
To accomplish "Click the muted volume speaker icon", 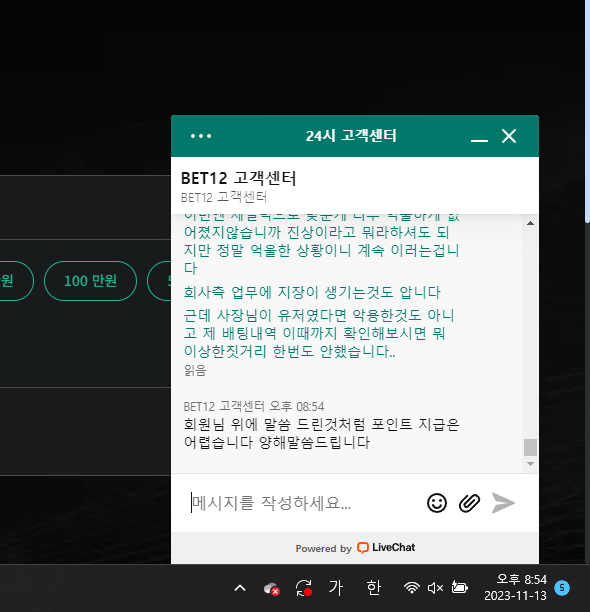I will point(435,588).
